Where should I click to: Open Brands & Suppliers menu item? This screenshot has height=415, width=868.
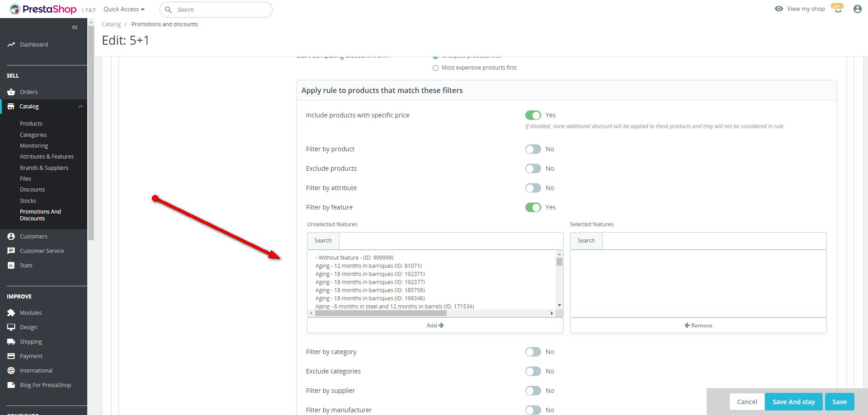click(x=44, y=168)
